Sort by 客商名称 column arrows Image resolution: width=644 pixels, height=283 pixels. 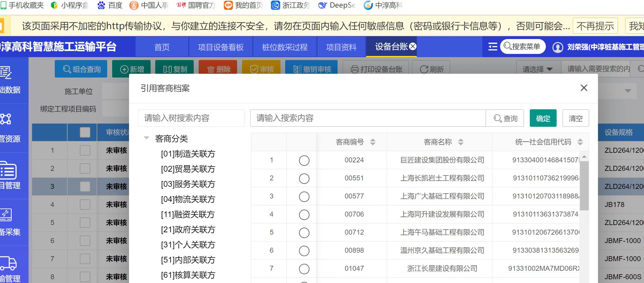click(460, 142)
